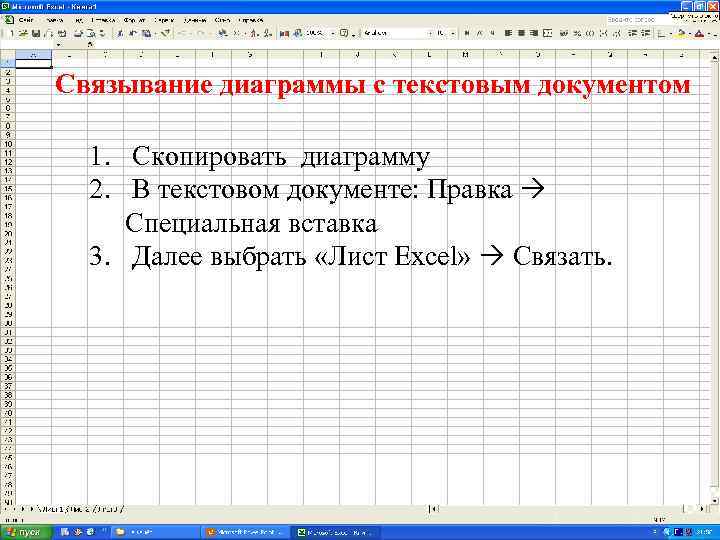Open the zoom percentage dropdown
Screen dimensions: 720x540
[332, 33]
